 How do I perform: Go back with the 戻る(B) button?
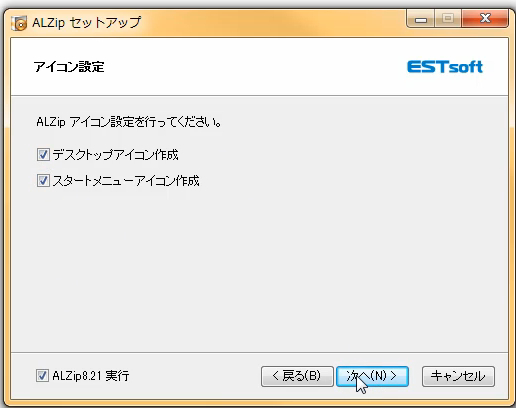point(297,376)
